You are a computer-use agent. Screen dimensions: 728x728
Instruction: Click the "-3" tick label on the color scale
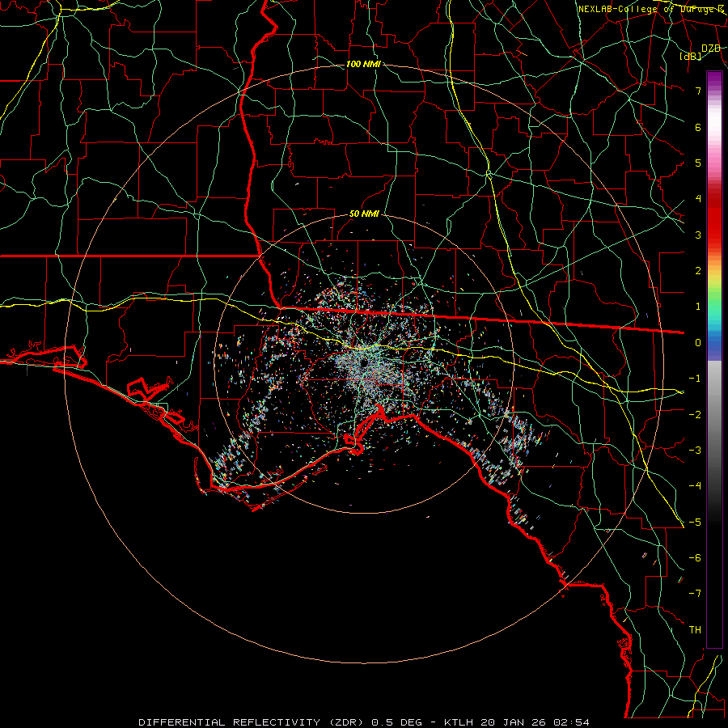tap(695, 451)
